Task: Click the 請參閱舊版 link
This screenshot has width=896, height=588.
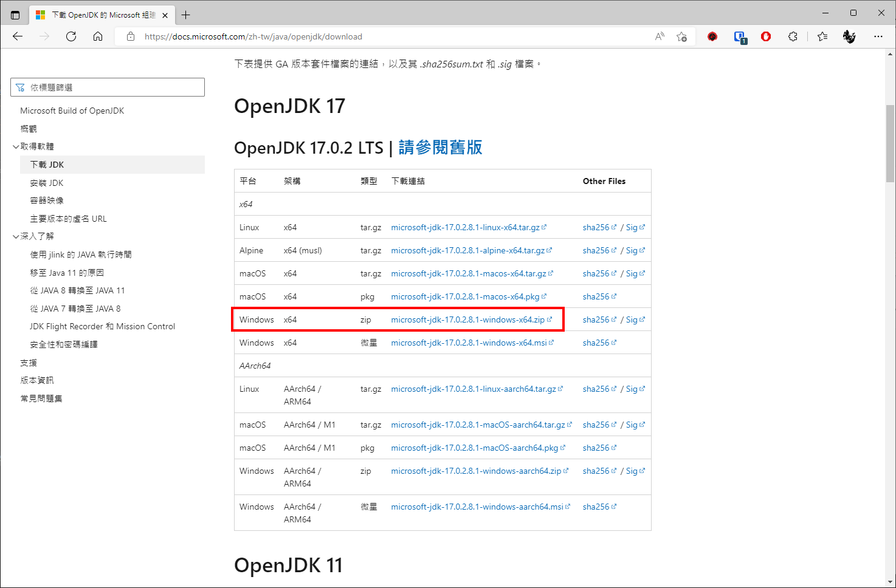Action: pyautogui.click(x=440, y=148)
